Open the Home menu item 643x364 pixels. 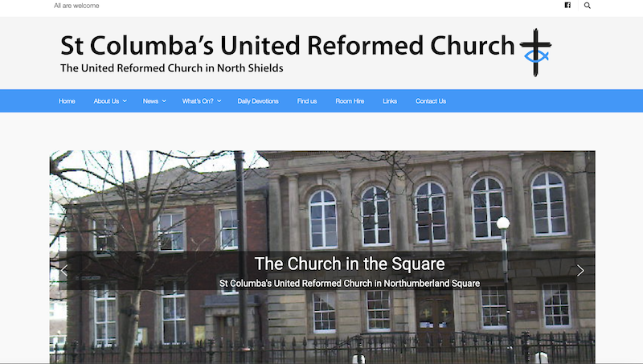click(67, 101)
